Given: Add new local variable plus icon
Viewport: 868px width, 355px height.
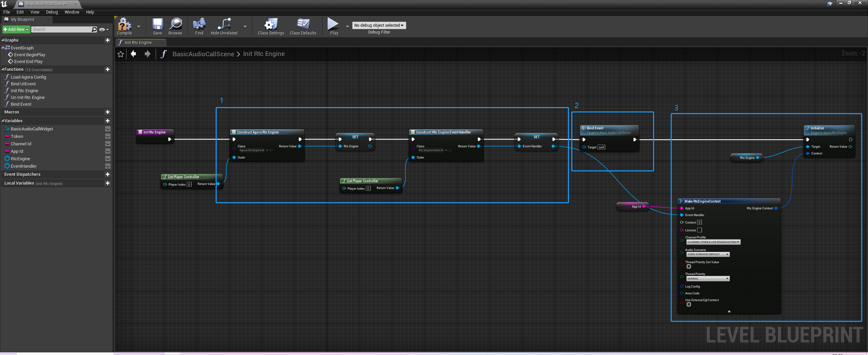Looking at the screenshot, I should coord(107,183).
